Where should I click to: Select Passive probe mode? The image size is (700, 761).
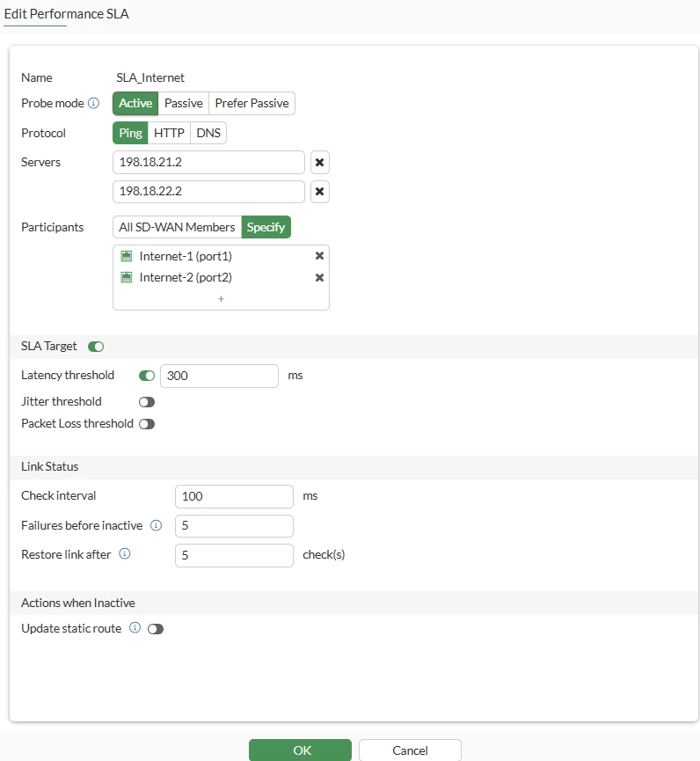coord(184,104)
